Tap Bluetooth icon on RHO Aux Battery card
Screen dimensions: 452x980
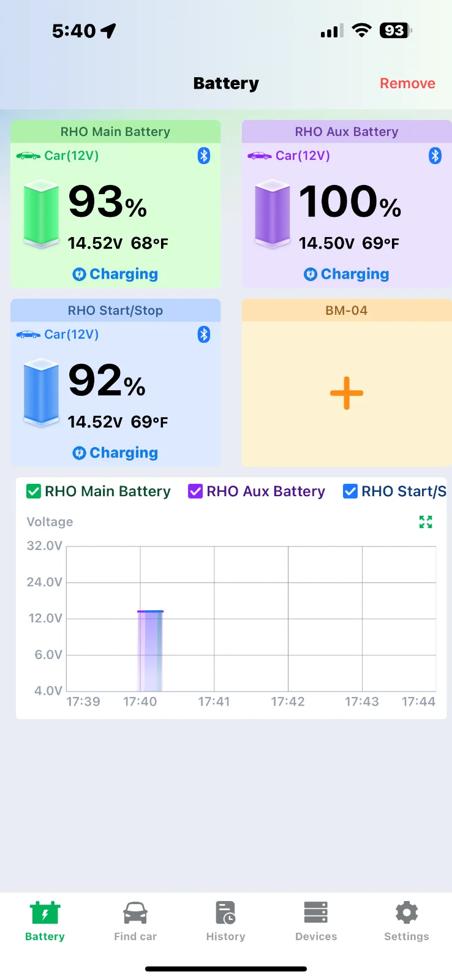pyautogui.click(x=435, y=156)
